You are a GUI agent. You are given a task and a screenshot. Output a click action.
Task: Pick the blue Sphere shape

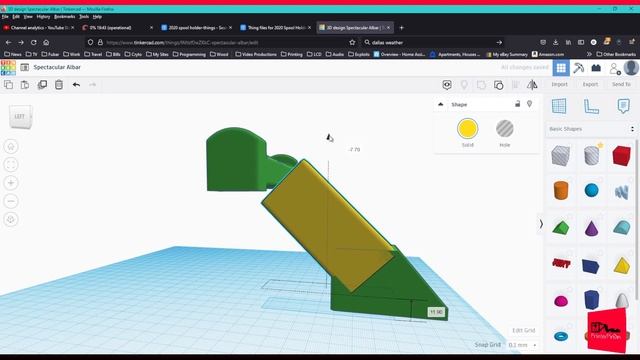point(591,190)
